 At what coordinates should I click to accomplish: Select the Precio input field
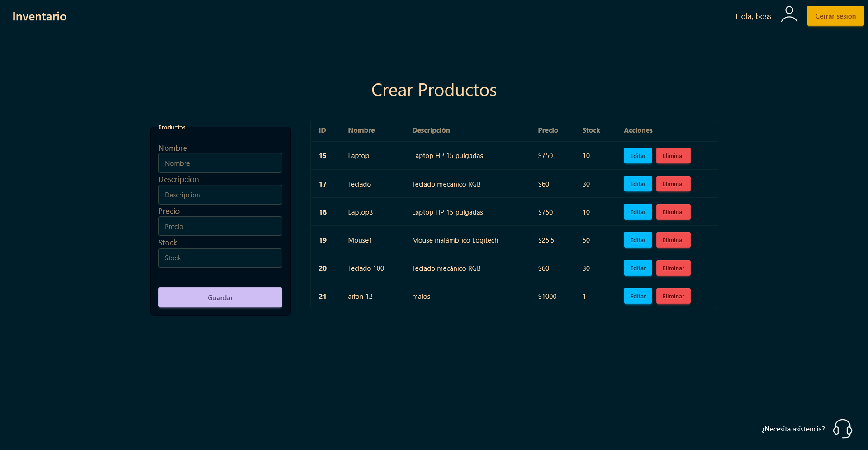point(220,226)
